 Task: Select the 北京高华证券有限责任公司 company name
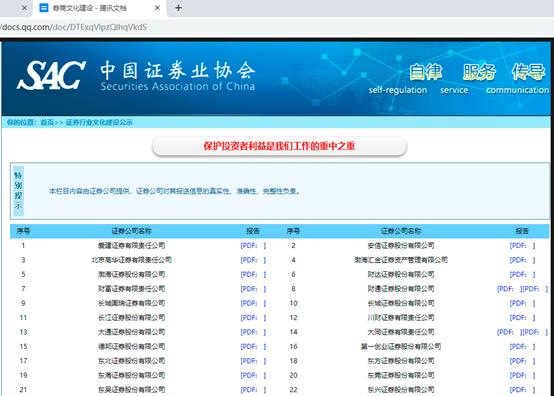pos(131,260)
